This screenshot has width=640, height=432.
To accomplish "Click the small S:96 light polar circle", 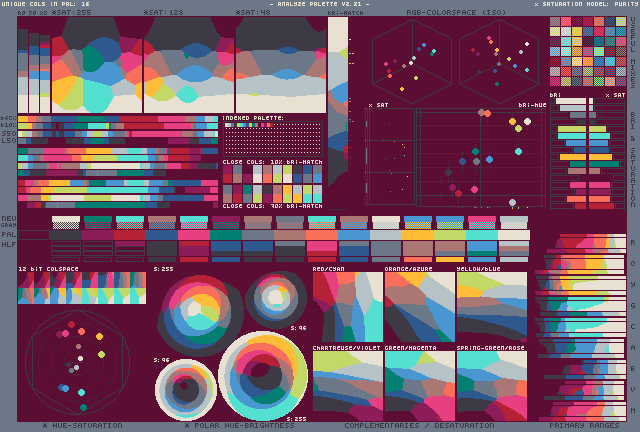I will [186, 390].
